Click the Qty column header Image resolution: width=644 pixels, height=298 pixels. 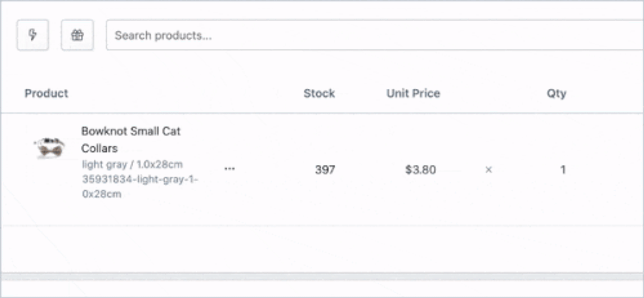(x=556, y=94)
